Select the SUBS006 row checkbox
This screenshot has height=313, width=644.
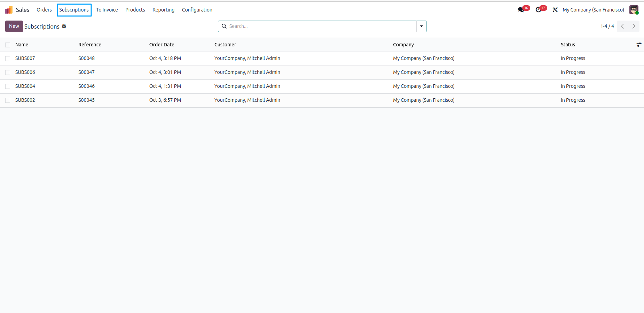tap(8, 72)
